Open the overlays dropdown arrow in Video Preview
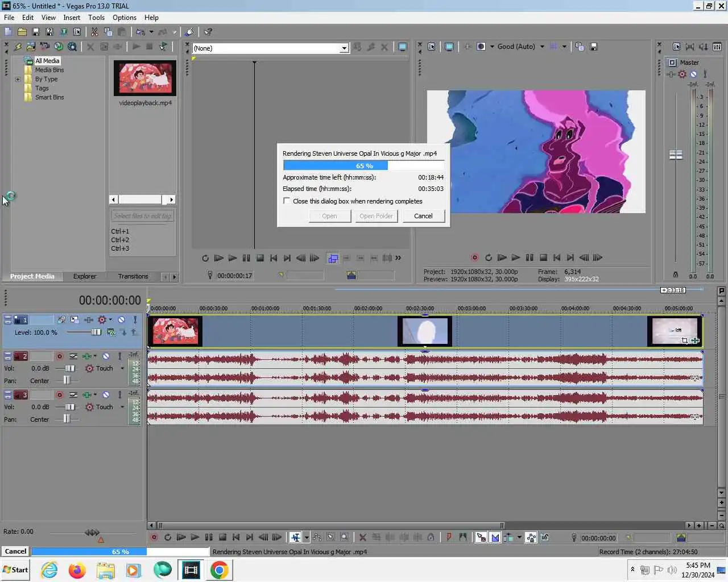728x582 pixels. coord(564,47)
